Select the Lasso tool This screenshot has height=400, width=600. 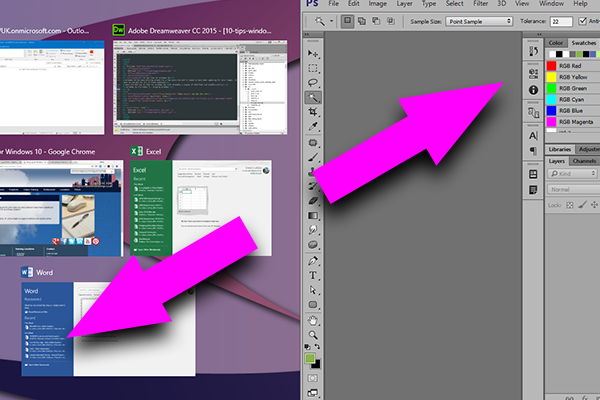[313, 83]
